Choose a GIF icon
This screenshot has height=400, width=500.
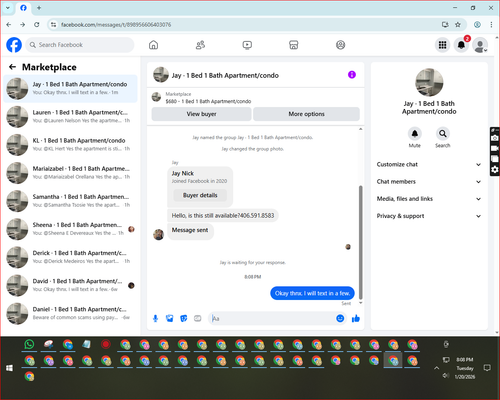point(198,319)
